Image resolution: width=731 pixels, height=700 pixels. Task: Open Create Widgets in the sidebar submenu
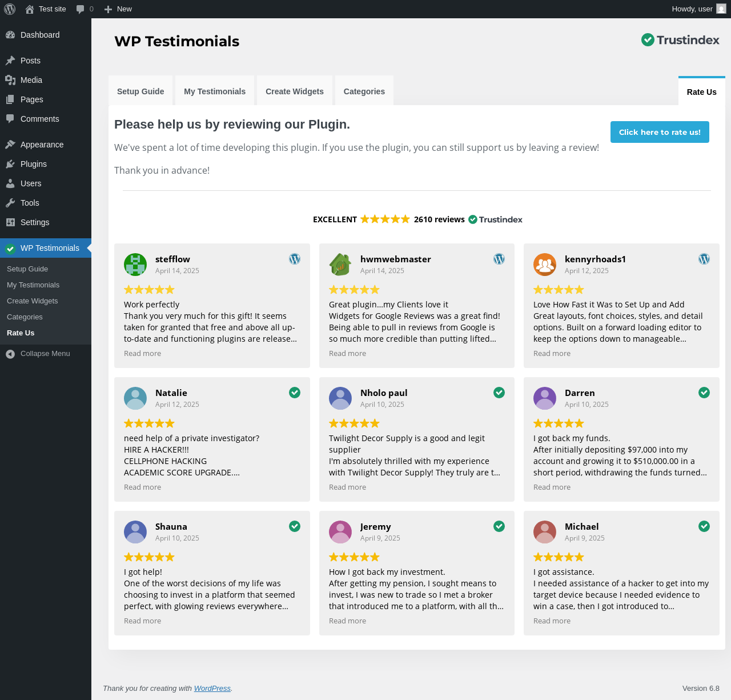point(33,301)
